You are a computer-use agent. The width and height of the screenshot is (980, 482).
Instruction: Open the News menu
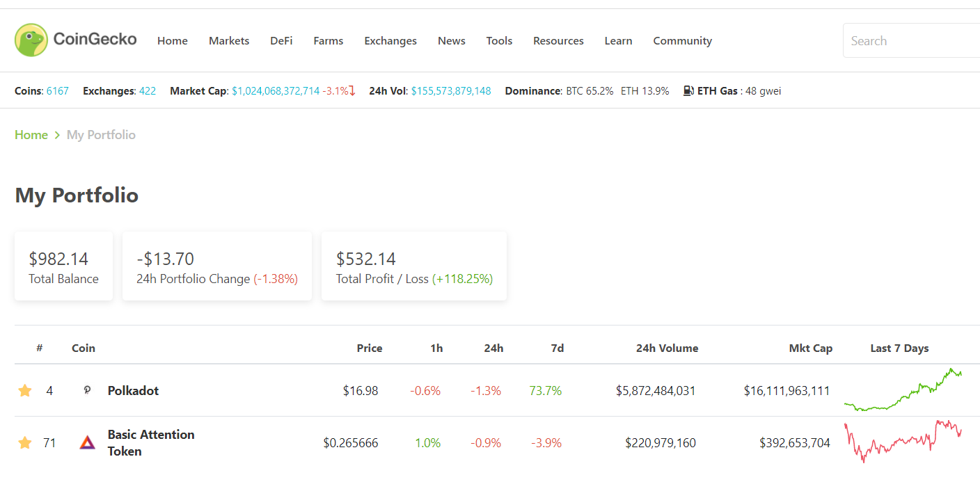coord(452,41)
